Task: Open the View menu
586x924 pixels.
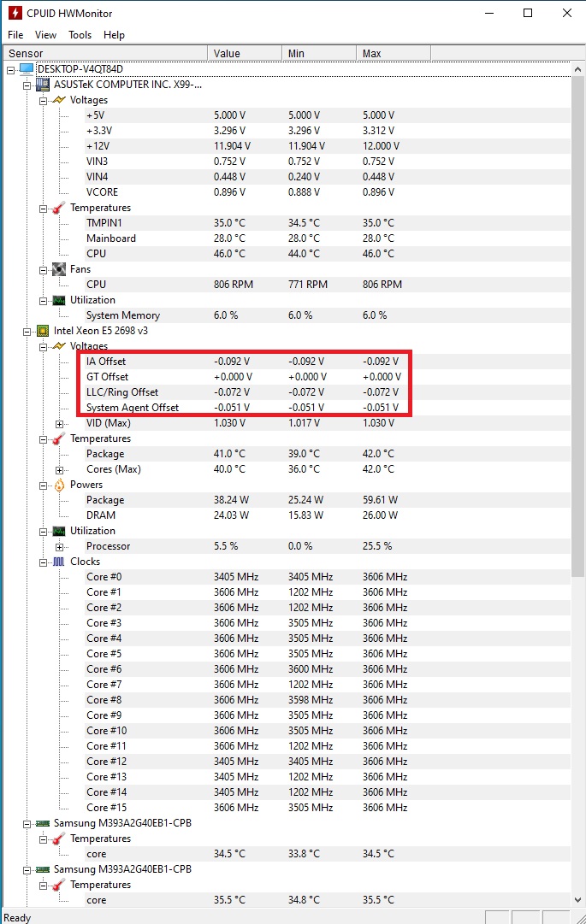Action: click(45, 35)
